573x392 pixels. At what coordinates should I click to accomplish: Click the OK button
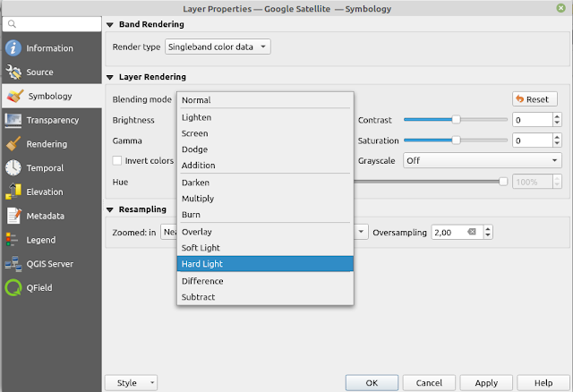coord(372,383)
